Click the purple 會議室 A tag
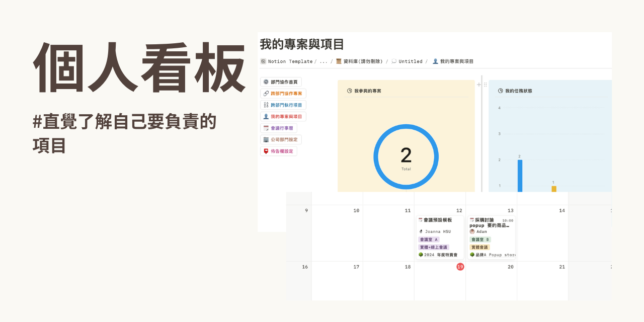 click(430, 239)
